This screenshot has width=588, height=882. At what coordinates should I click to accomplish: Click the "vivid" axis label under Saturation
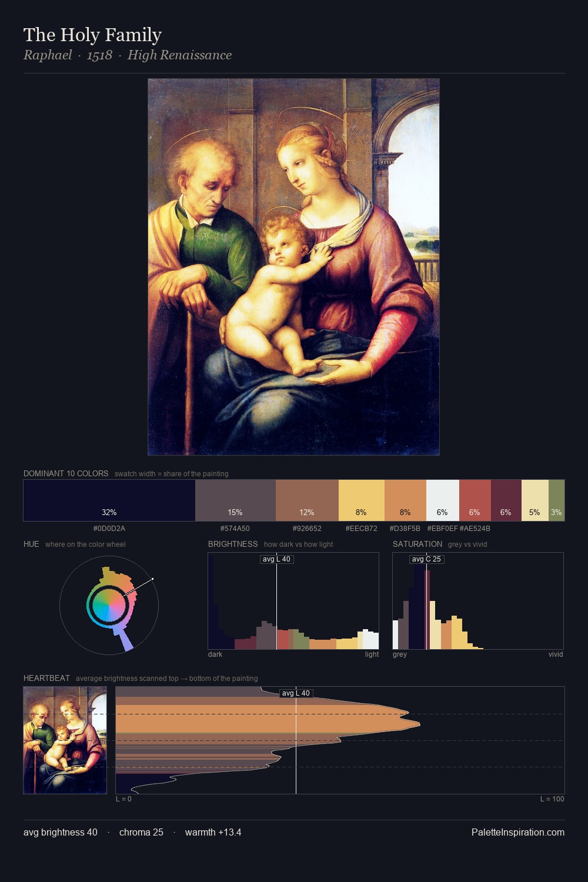click(x=556, y=654)
